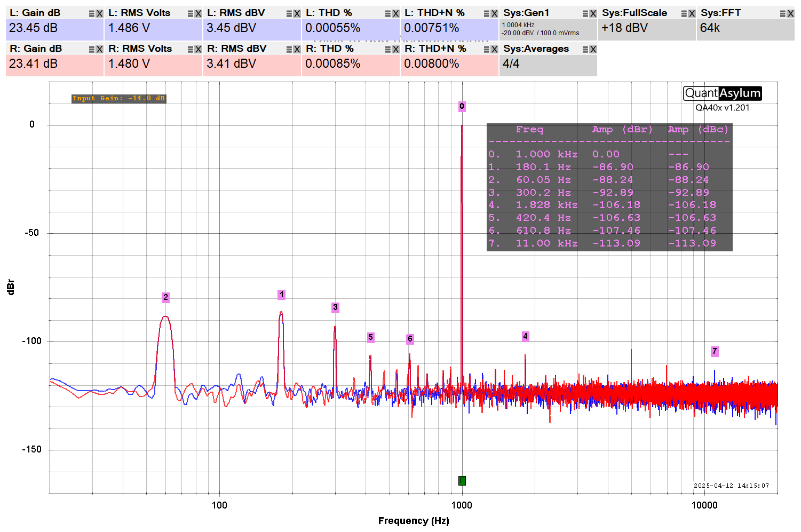The height and width of the screenshot is (532, 801).
Task: Open the menu icon on Sys:Gen1 tile
Action: click(585, 14)
